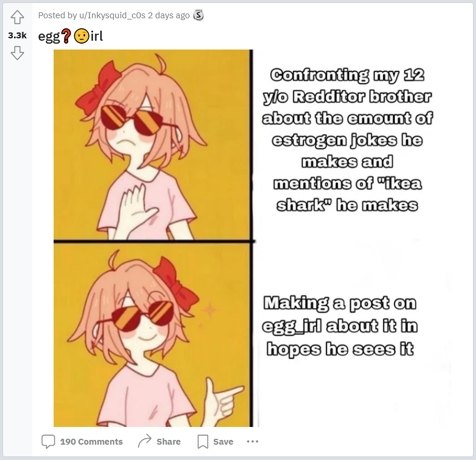
Task: Click the 'Confronting my 12 y/o' caption text
Action: (x=348, y=140)
